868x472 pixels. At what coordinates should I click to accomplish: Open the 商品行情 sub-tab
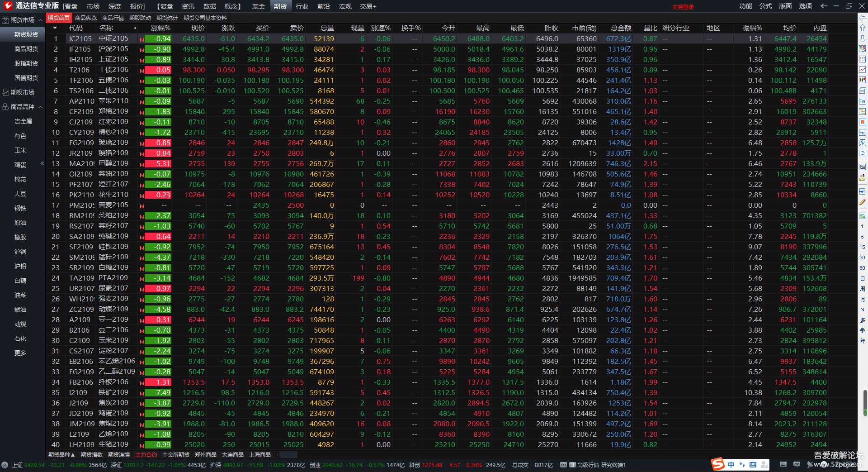pos(113,18)
